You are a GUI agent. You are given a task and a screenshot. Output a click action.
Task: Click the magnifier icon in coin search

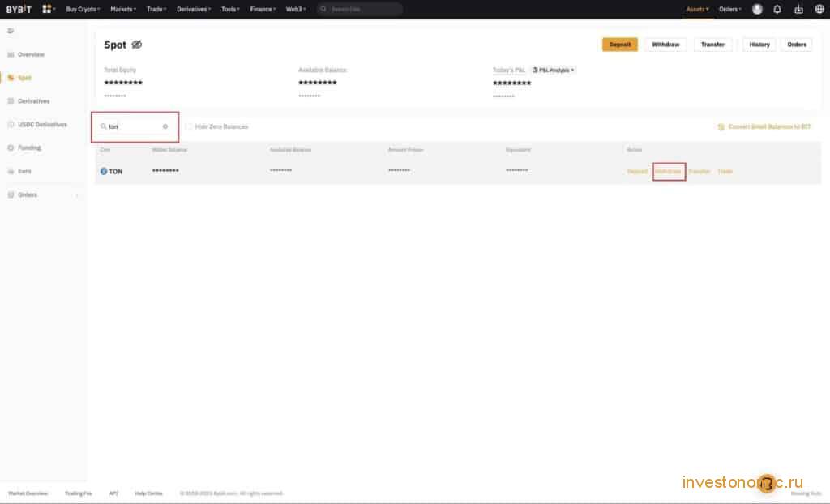click(103, 126)
